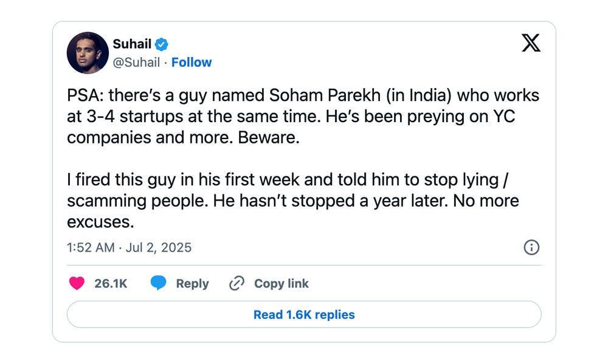Image resolution: width=608 pixels, height=364 pixels.
Task: Open Suhail's profile avatar
Action: 88,53
